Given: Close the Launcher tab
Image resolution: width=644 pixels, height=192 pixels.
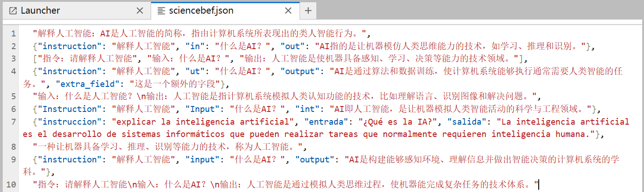Looking at the screenshot, I should (x=140, y=10).
